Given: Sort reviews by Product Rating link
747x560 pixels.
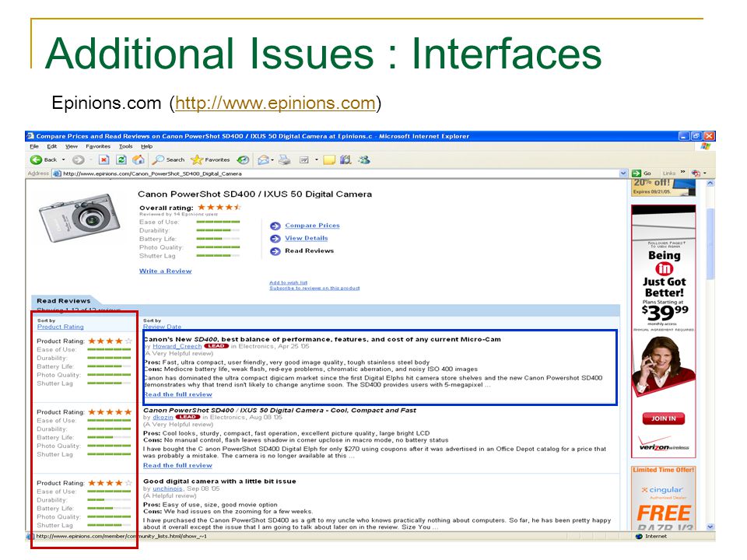Looking at the screenshot, I should point(61,327).
